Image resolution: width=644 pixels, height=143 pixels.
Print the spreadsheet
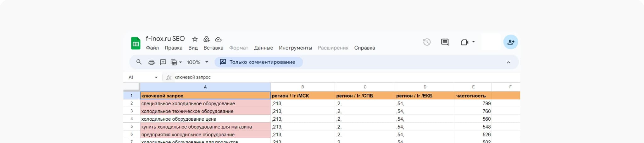pyautogui.click(x=151, y=62)
